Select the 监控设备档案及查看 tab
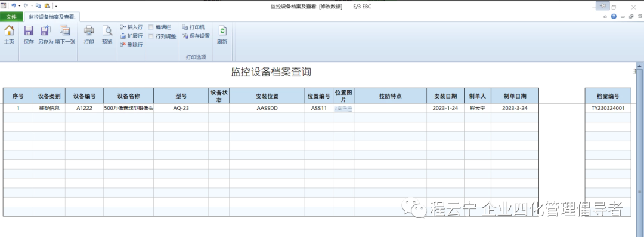Image resolution: width=644 pixels, height=237 pixels. coord(52,17)
